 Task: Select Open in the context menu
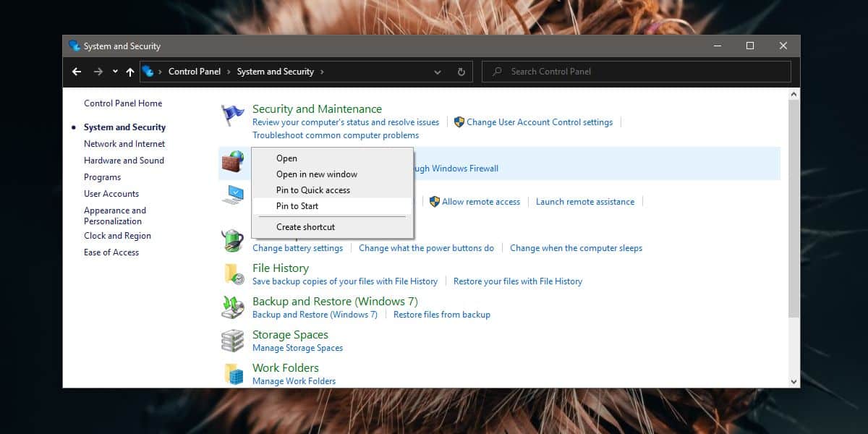point(333,158)
